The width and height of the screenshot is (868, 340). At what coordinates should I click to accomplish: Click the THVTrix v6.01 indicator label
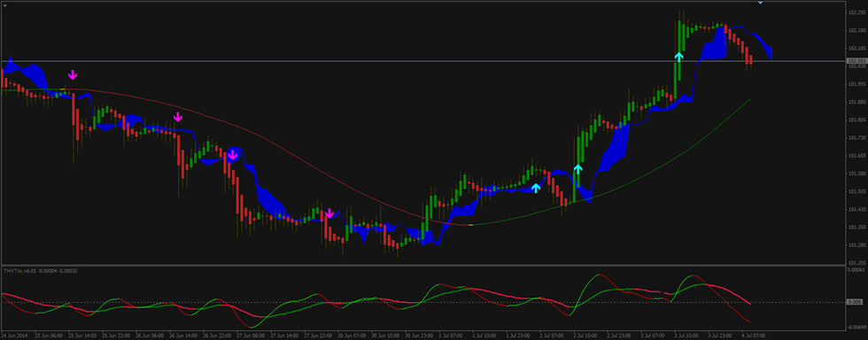click(41, 270)
